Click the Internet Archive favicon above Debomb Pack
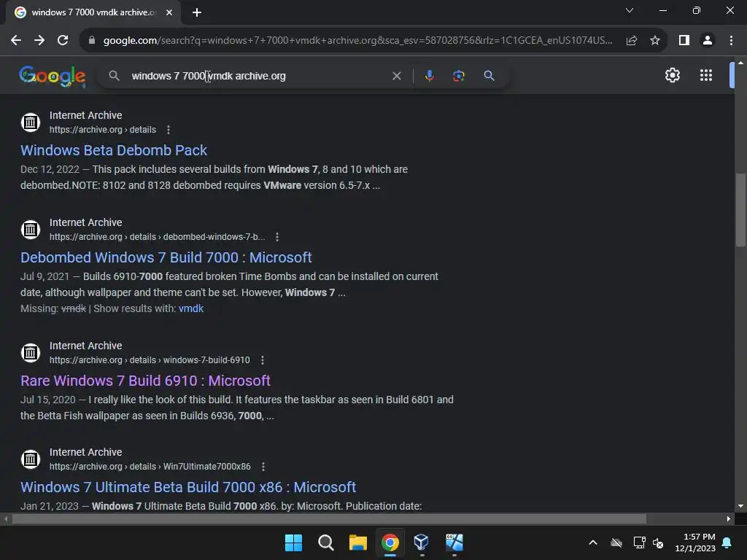 pos(31,122)
